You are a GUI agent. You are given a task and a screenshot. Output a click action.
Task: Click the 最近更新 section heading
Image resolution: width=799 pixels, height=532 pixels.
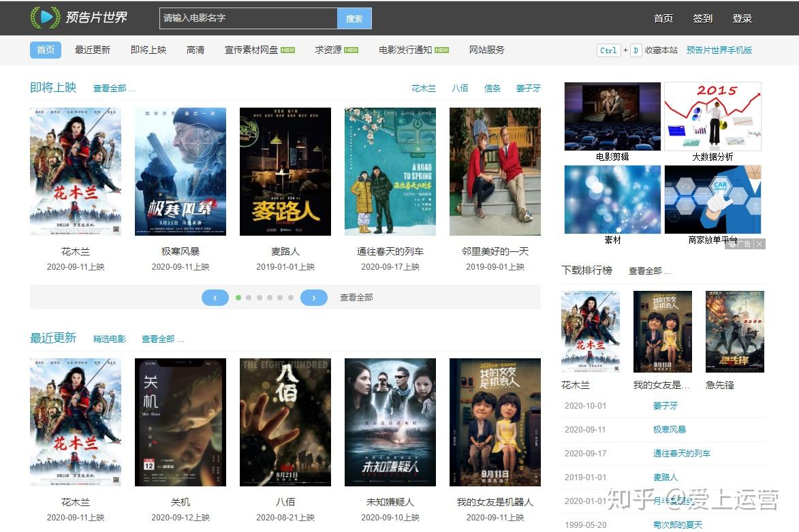point(53,339)
